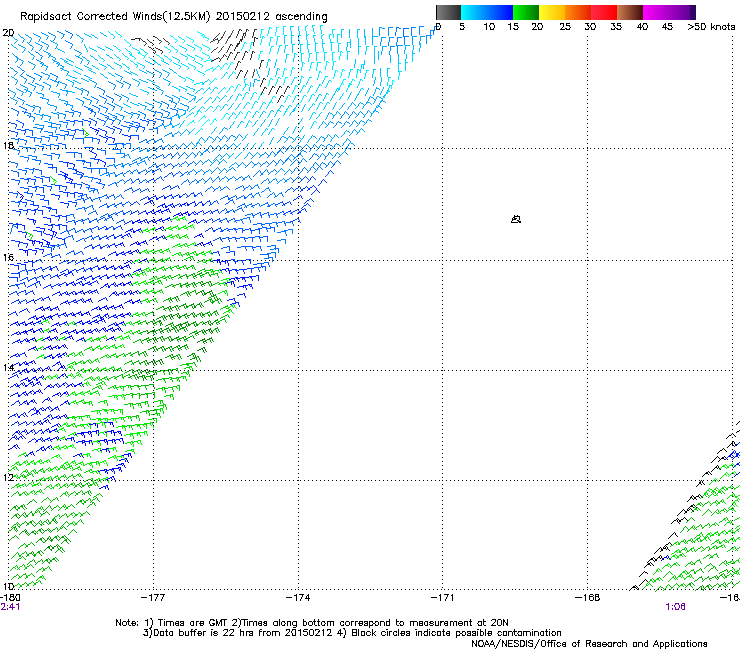Click the brown 35-40 knots legend segment

coord(630,12)
